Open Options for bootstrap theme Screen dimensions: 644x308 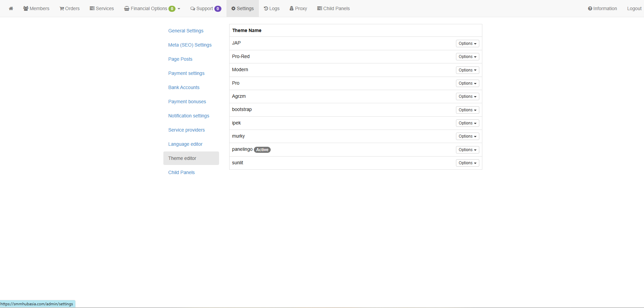(x=467, y=110)
